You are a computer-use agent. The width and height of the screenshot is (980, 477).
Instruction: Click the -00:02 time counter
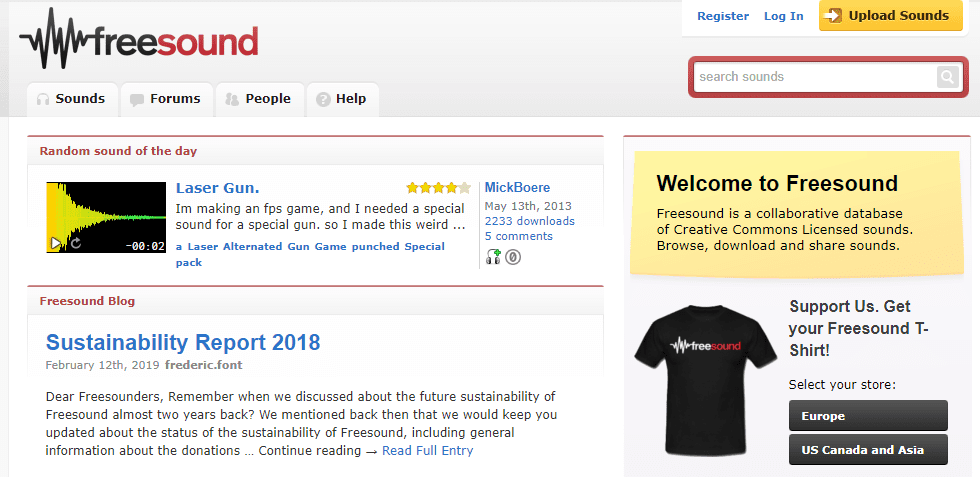[x=146, y=246]
